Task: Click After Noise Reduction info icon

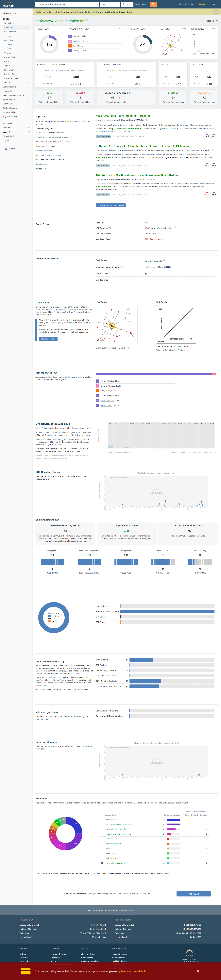Action: click(129, 92)
